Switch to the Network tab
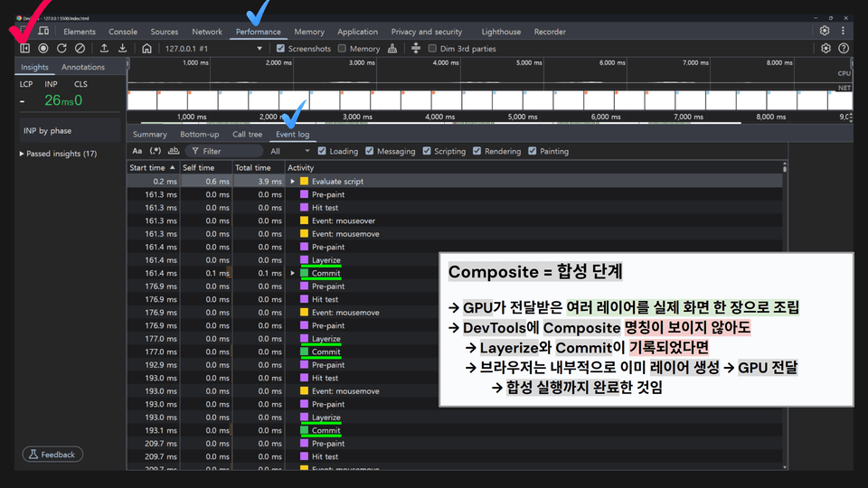 point(207,32)
